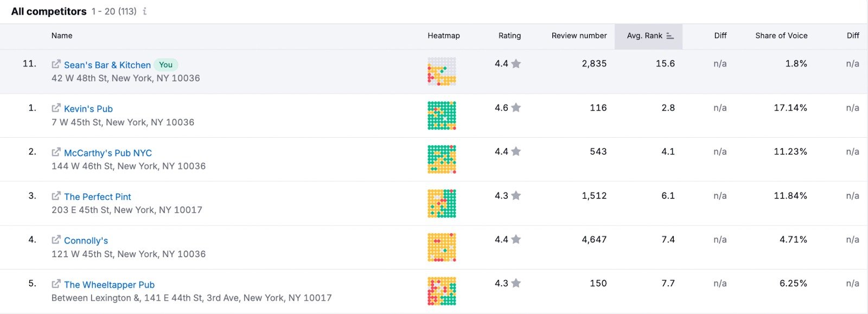
Task: Click the star icon beside Connolly's 4.4 rating
Action: (x=515, y=239)
